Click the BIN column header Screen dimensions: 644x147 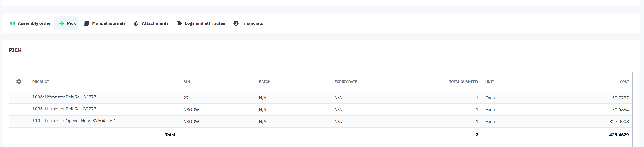(x=187, y=82)
